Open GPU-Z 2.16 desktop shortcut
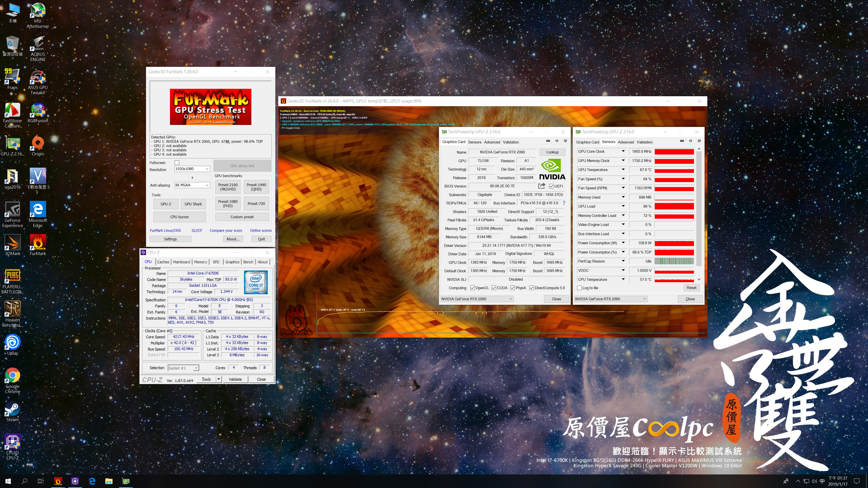 point(12,145)
